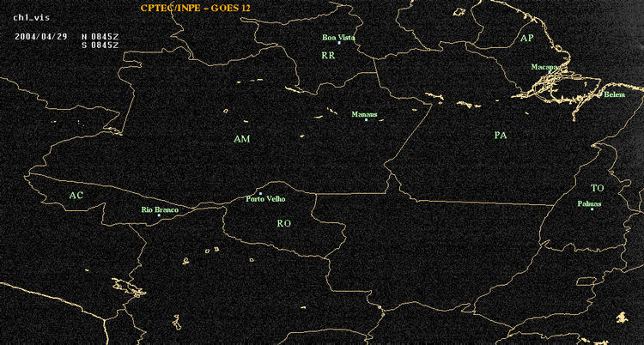Click the PA state label
644x345 pixels.
tap(501, 135)
